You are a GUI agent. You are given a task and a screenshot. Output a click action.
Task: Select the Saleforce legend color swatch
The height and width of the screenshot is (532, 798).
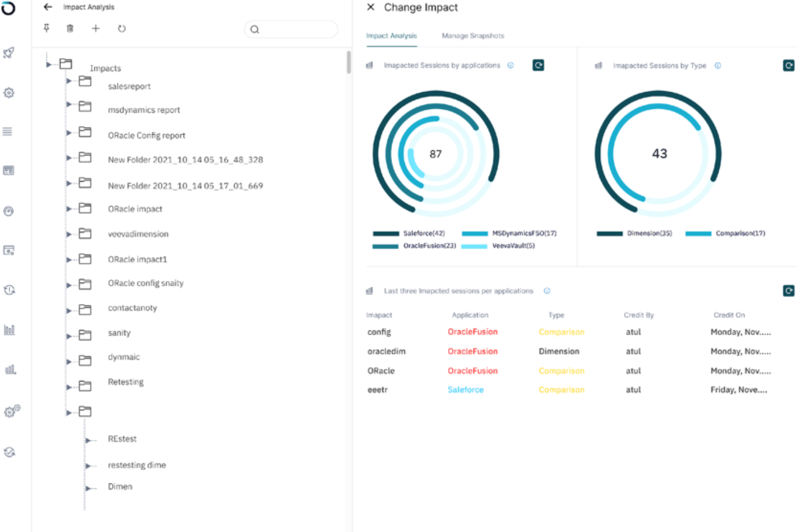pyautogui.click(x=386, y=233)
